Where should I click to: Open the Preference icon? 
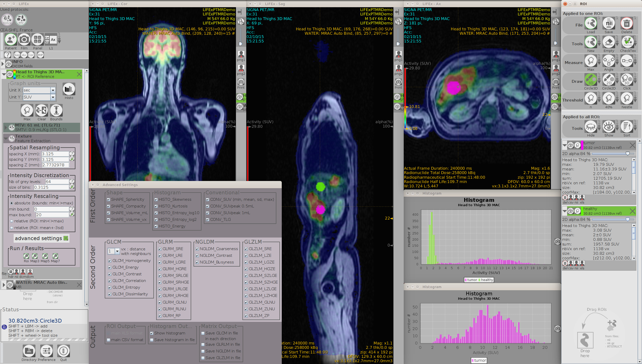coord(47,351)
